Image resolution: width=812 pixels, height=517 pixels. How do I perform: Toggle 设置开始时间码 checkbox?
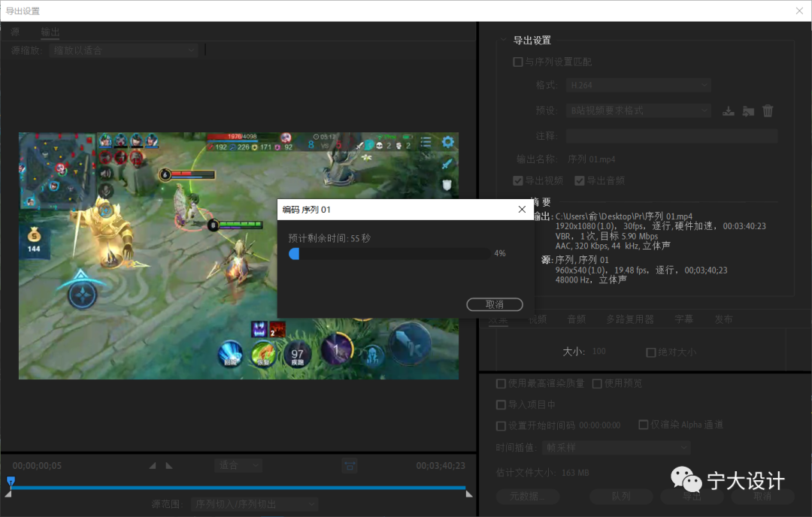(x=501, y=426)
